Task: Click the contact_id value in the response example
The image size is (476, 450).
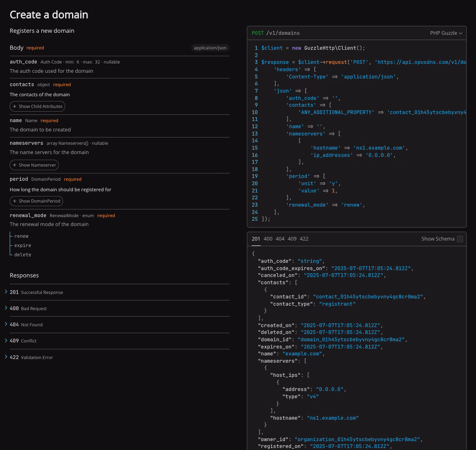Action: coord(368,296)
